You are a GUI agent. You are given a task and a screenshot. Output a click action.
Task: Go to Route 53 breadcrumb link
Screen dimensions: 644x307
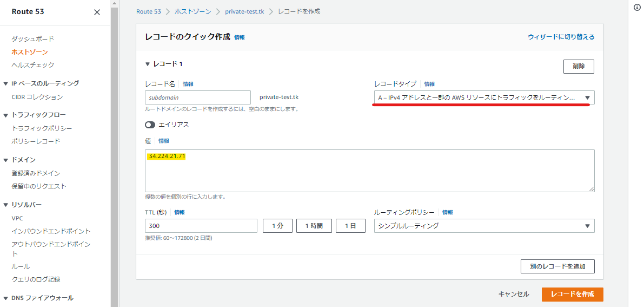pos(149,11)
